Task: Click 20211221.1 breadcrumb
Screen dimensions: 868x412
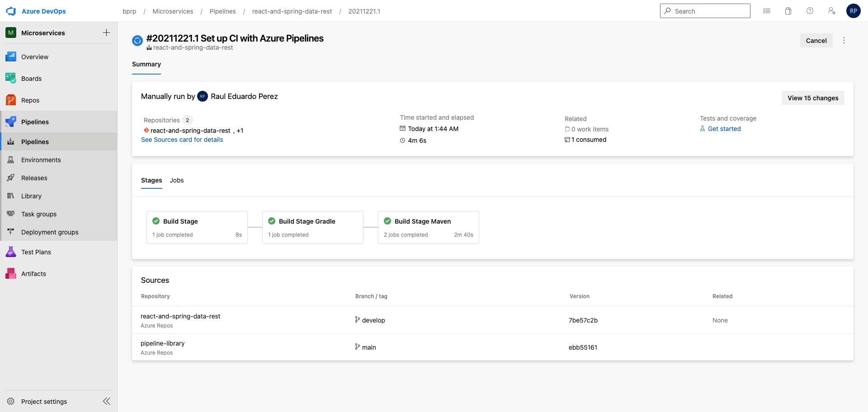Action: click(x=364, y=11)
